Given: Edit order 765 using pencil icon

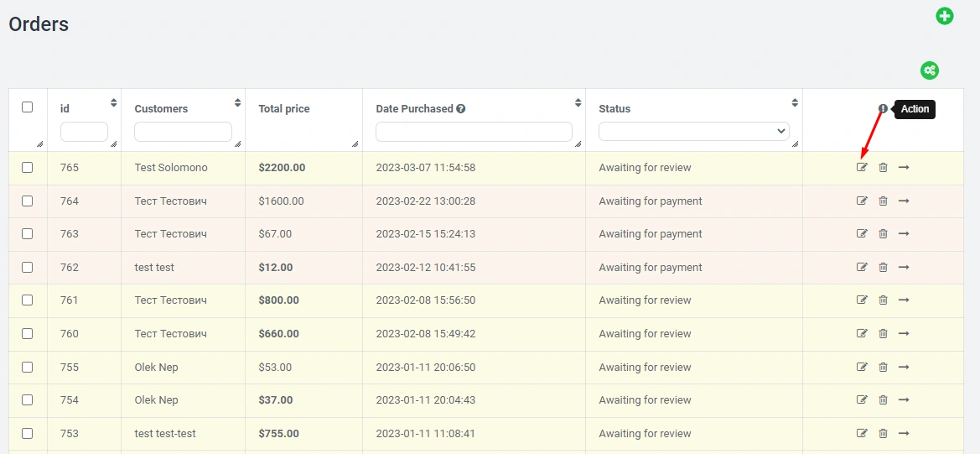Looking at the screenshot, I should click(862, 168).
